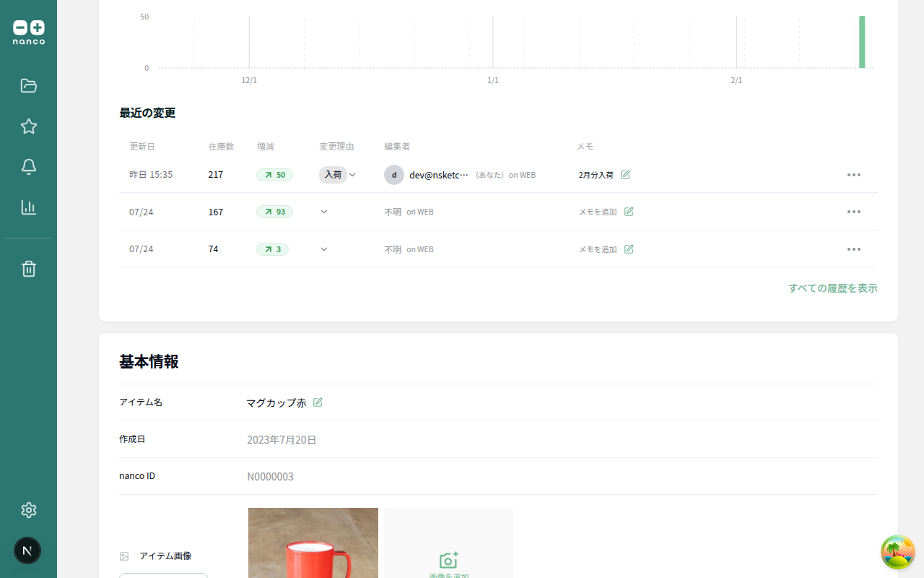Open notifications bell in sidebar
Screen dimensions: 924x578
pos(29,167)
